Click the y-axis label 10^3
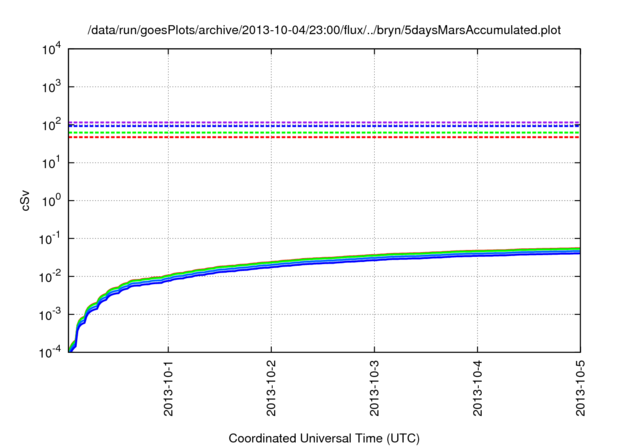 [51, 87]
